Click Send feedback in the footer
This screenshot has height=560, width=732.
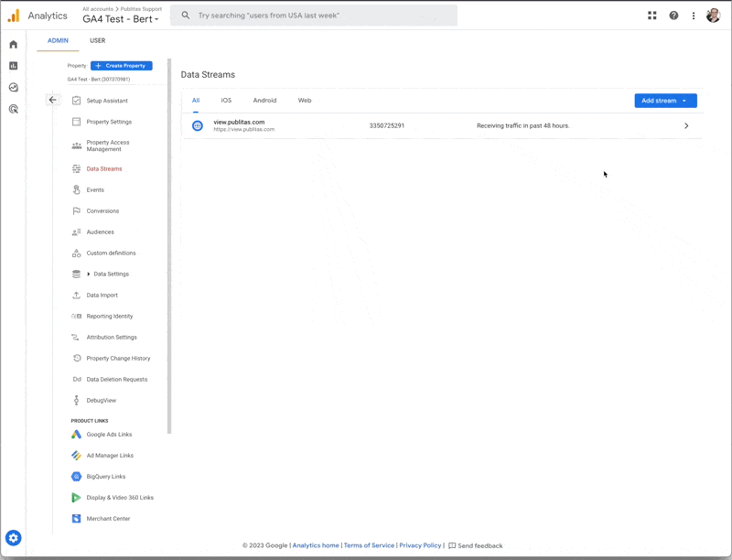[475, 545]
